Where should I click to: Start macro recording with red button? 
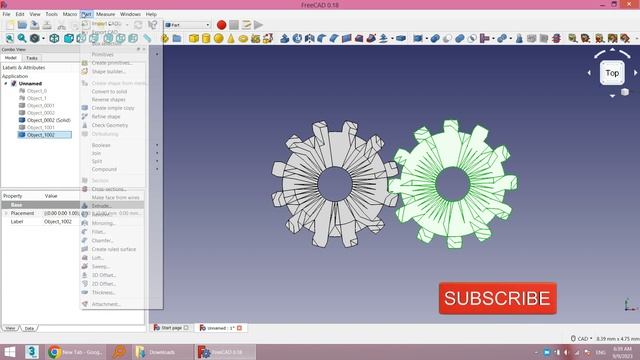pos(221,25)
